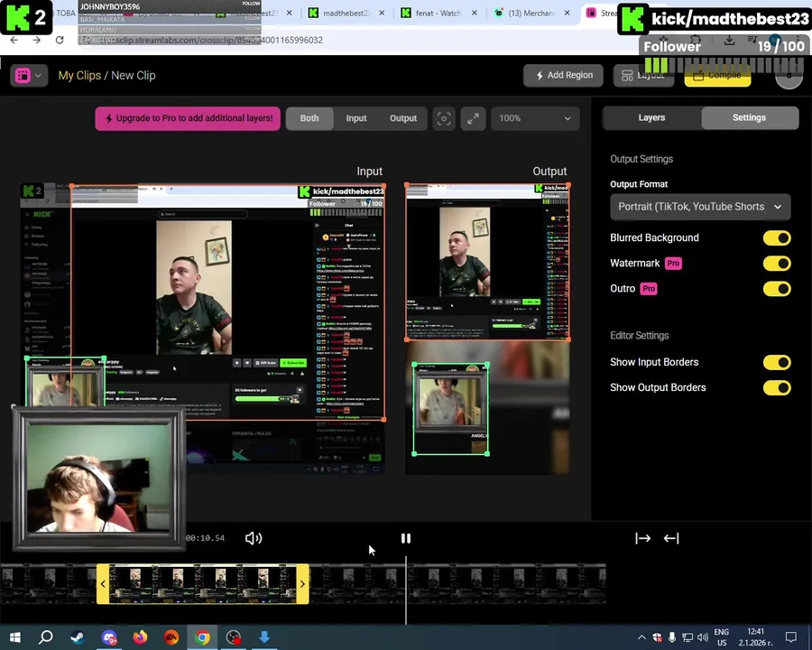Switch to the (13) Merchant browser tab
This screenshot has height=650, width=812.
pyautogui.click(x=531, y=14)
